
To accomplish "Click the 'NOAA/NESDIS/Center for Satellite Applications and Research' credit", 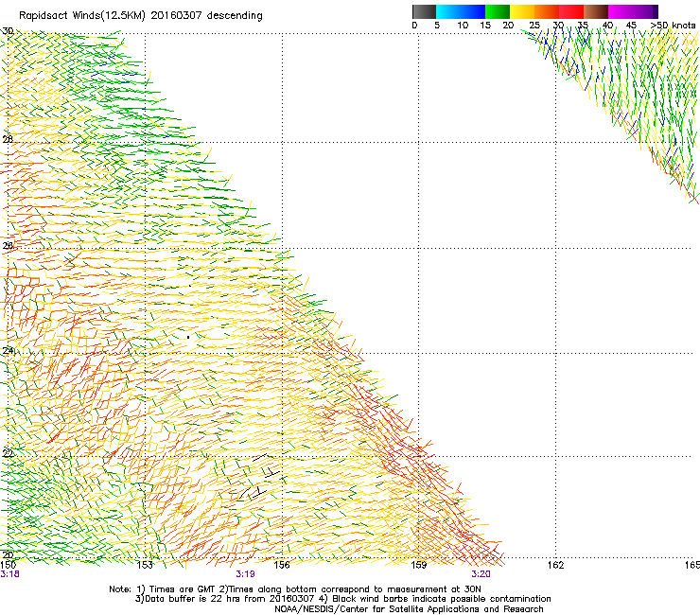I will click(409, 609).
